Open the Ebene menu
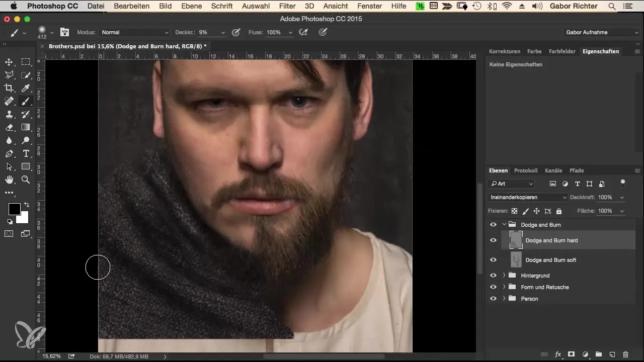644x362 pixels. point(191,6)
